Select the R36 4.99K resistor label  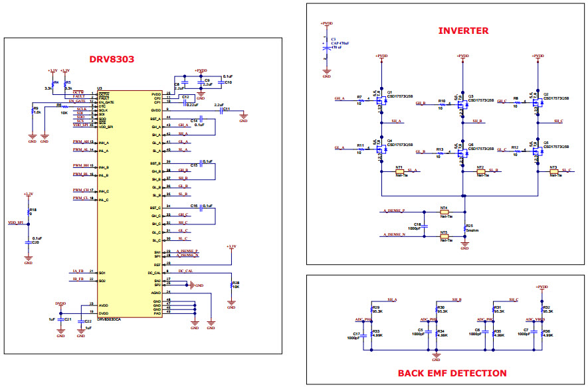(x=548, y=333)
